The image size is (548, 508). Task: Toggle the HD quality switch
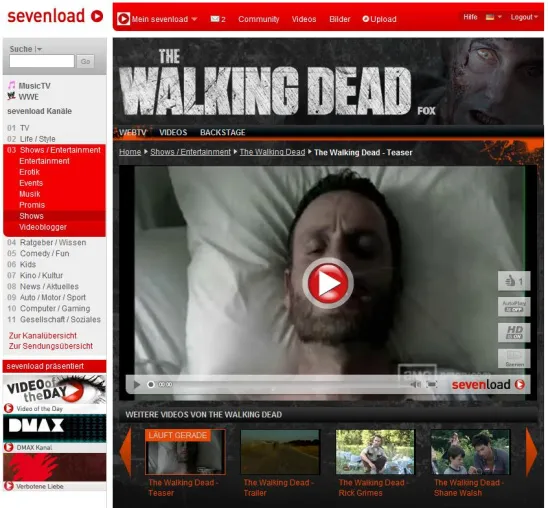[x=514, y=332]
